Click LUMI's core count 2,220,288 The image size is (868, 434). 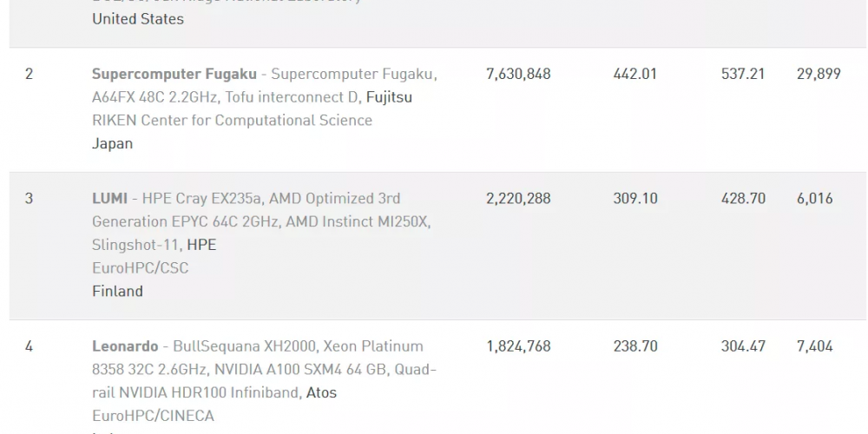(519, 199)
